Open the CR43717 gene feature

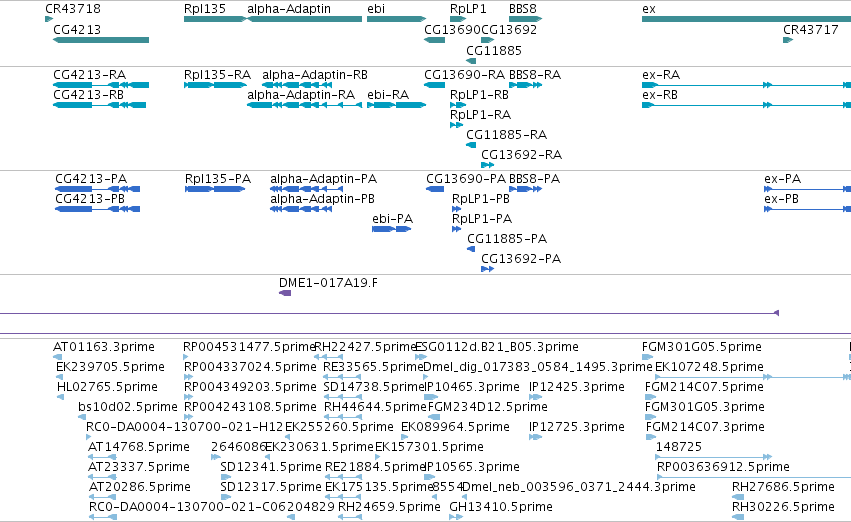(788, 40)
